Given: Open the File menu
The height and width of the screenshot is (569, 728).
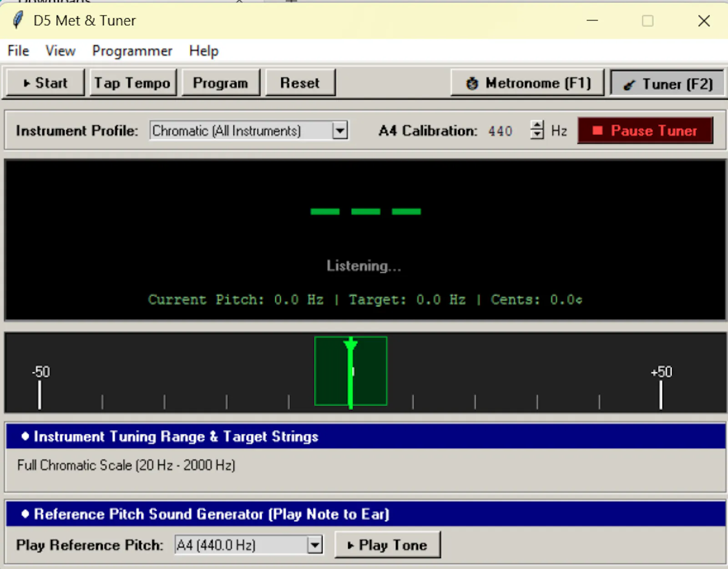Looking at the screenshot, I should [x=18, y=51].
